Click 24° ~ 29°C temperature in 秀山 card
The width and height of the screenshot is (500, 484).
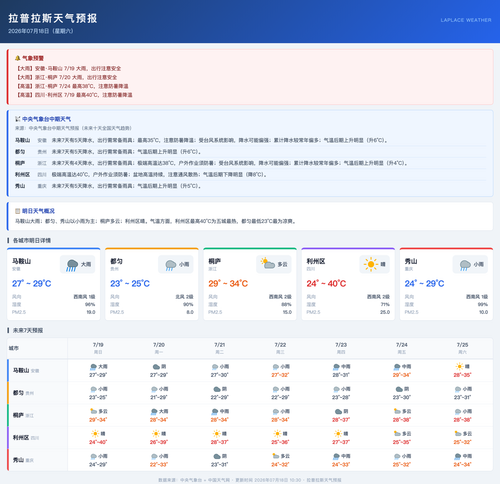pos(424,284)
